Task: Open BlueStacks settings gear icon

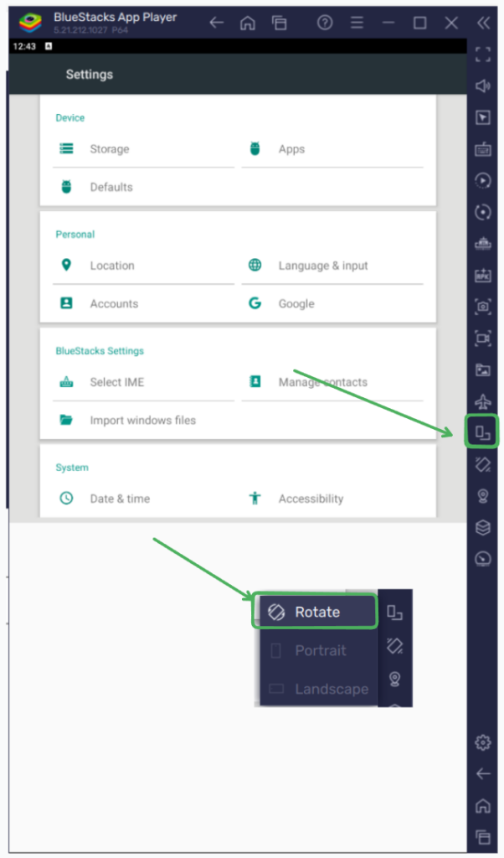Action: (x=482, y=742)
